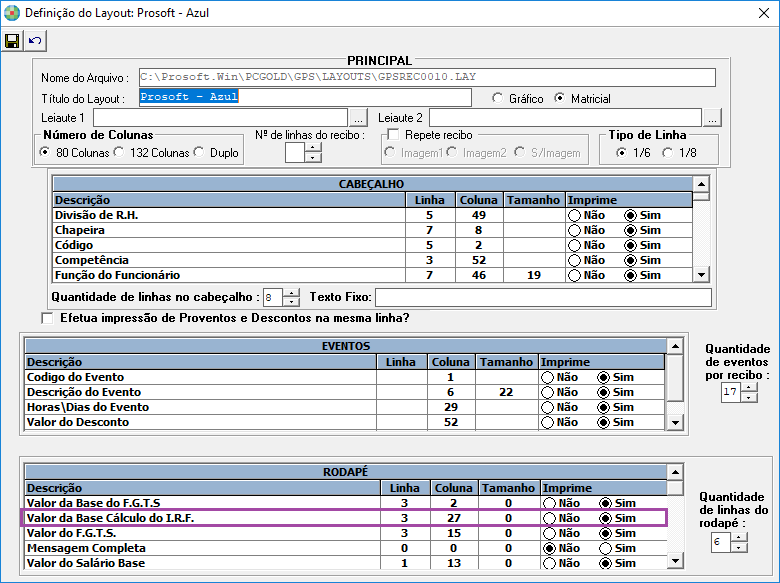Choose 132 Colunas option
Screen dimensions: 780x583
(118, 152)
